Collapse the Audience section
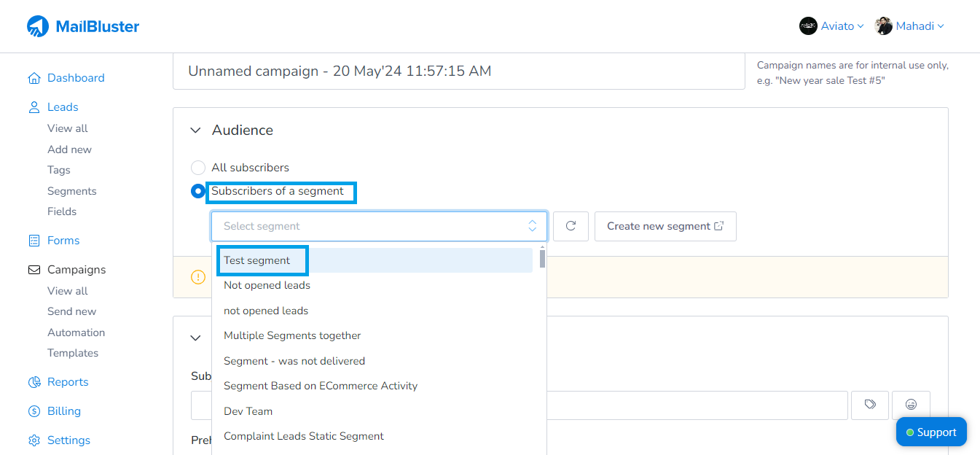The height and width of the screenshot is (455, 980). [x=195, y=130]
